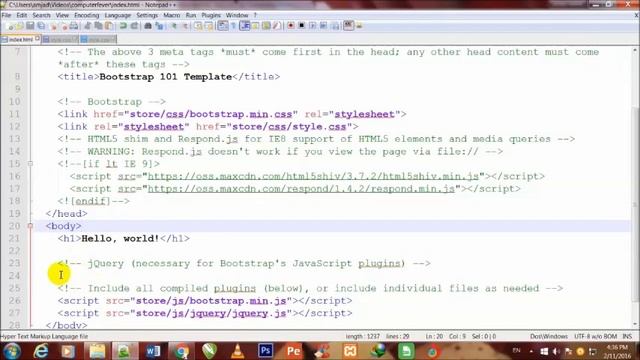This screenshot has height=360, width=640.
Task: Open Word from the taskbar
Action: [153, 351]
